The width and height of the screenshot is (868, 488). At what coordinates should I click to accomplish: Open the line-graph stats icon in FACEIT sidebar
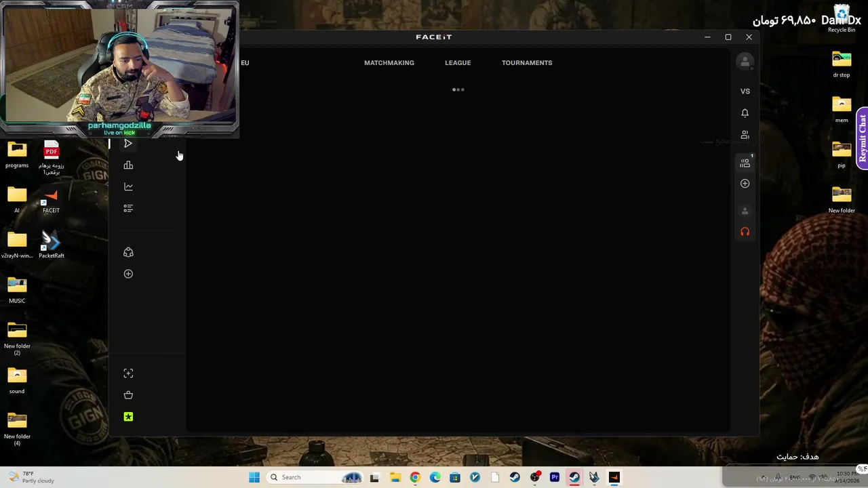tap(128, 187)
